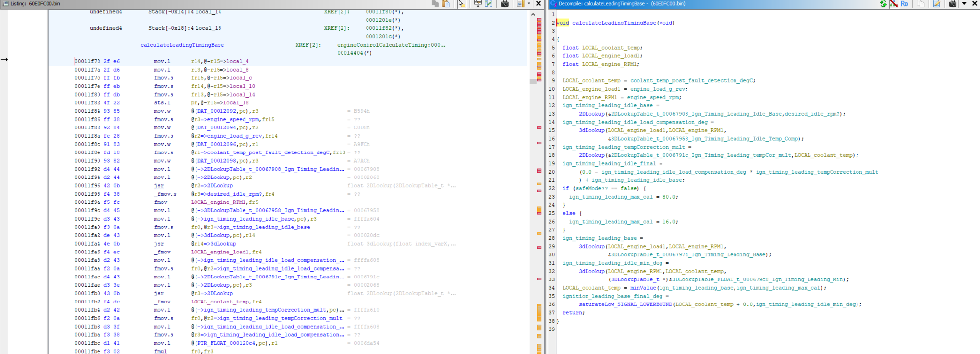Click the Listing copy icon

[x=435, y=4]
